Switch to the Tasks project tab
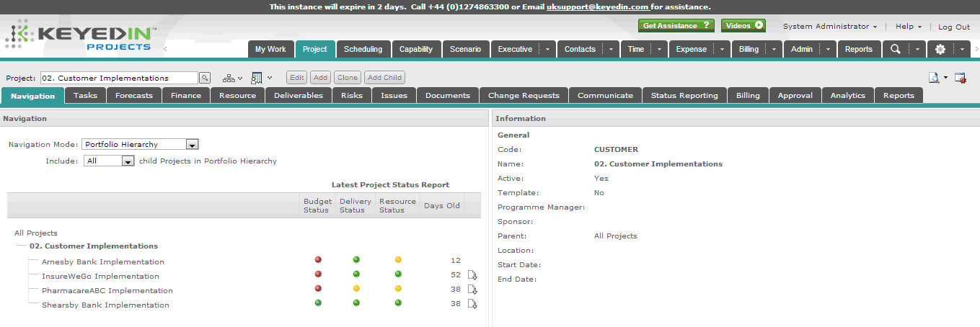 tap(86, 95)
